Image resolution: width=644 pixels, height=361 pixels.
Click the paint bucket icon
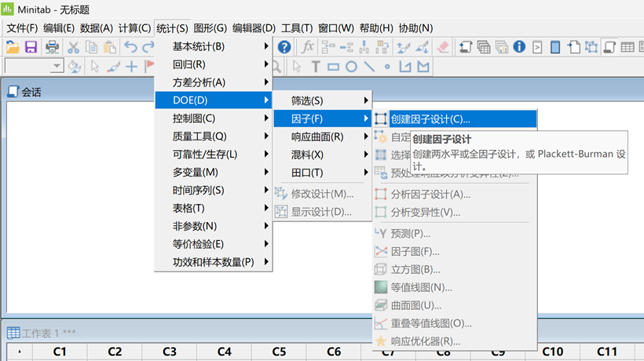click(75, 67)
